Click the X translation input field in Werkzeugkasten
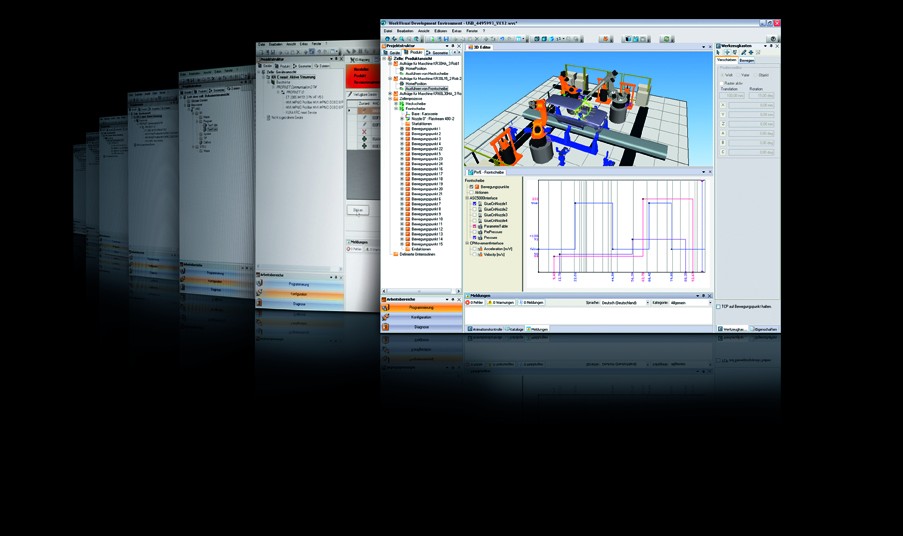 click(x=752, y=105)
